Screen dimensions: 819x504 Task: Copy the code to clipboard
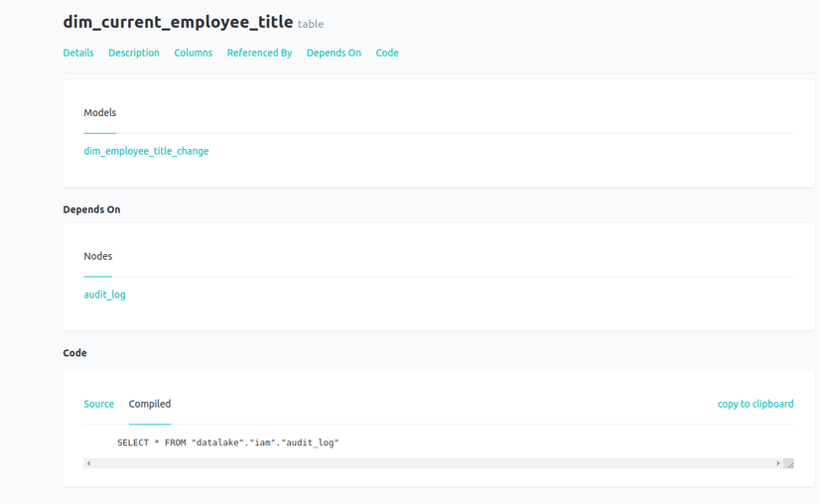click(755, 404)
